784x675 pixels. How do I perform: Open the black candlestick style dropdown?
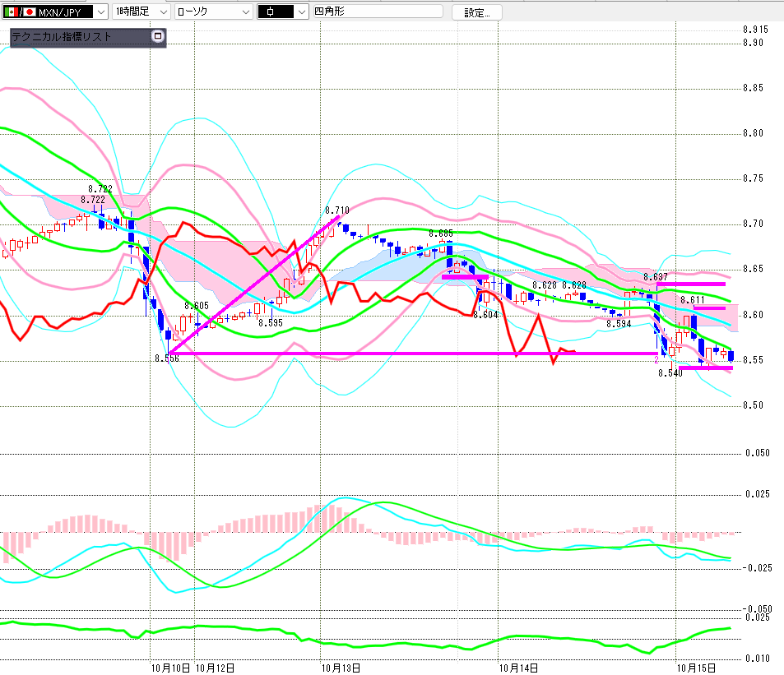[x=282, y=12]
